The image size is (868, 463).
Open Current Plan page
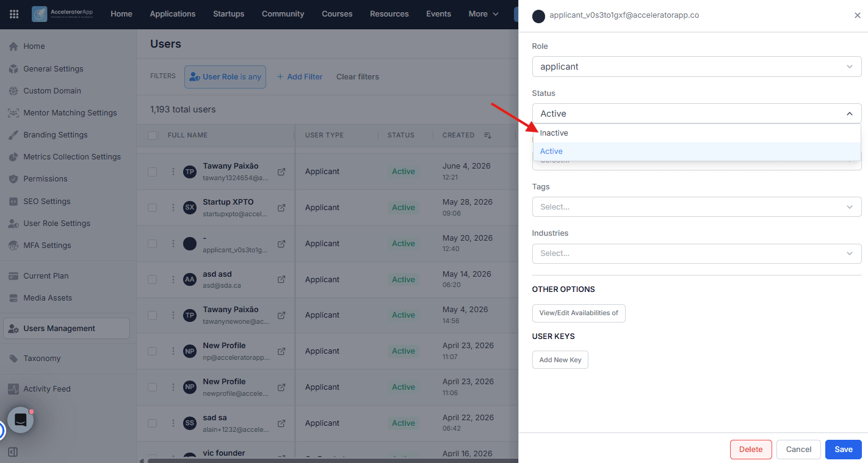click(46, 276)
